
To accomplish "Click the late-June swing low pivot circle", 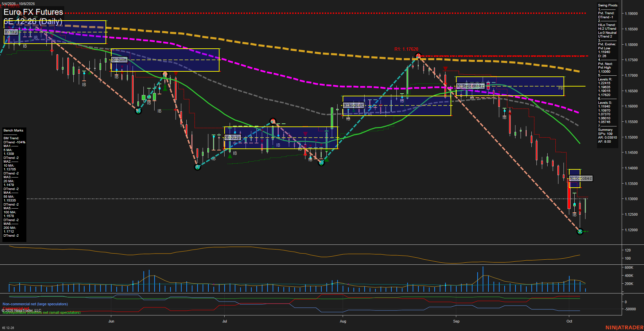I will point(198,167).
